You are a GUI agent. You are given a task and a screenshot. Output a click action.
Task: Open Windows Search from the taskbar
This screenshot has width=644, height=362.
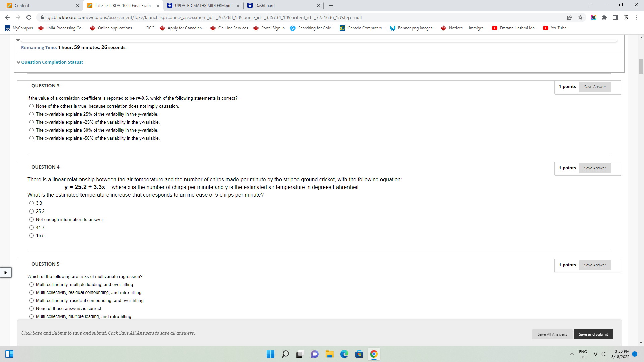285,354
